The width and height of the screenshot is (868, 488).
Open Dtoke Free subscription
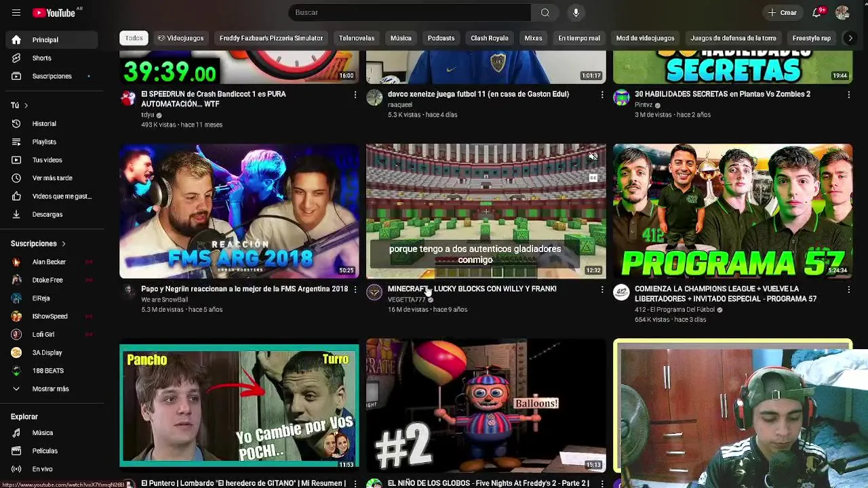tap(52, 280)
